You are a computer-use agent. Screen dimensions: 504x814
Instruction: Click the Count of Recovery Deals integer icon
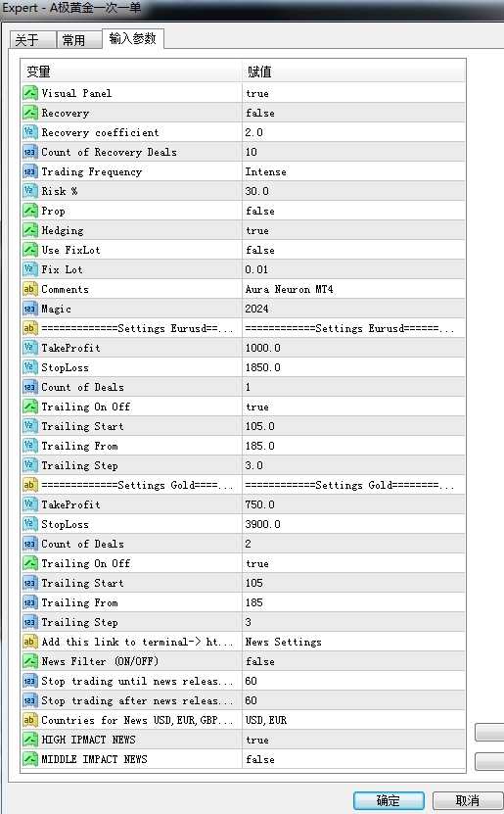30,152
